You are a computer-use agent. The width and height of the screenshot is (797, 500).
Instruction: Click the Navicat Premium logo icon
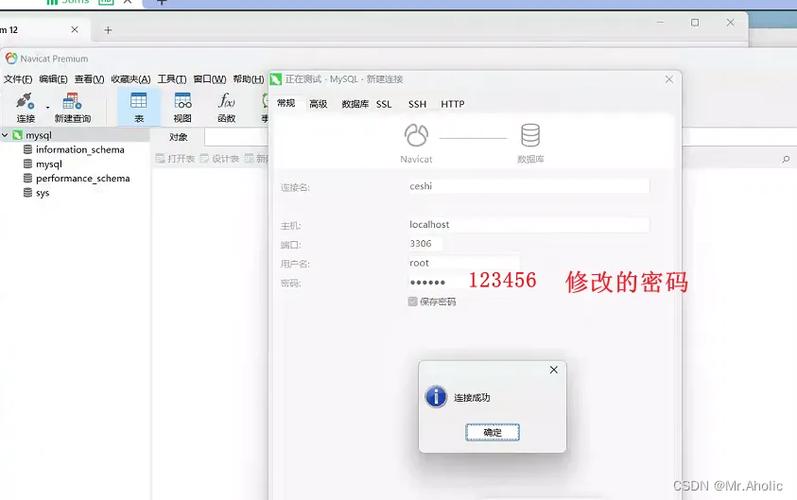(11, 58)
